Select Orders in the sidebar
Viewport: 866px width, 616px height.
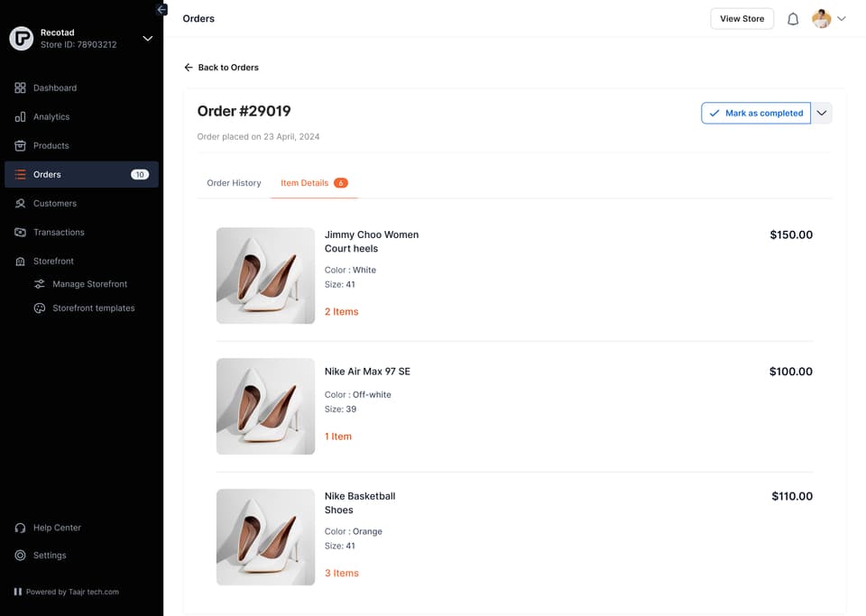pos(81,174)
